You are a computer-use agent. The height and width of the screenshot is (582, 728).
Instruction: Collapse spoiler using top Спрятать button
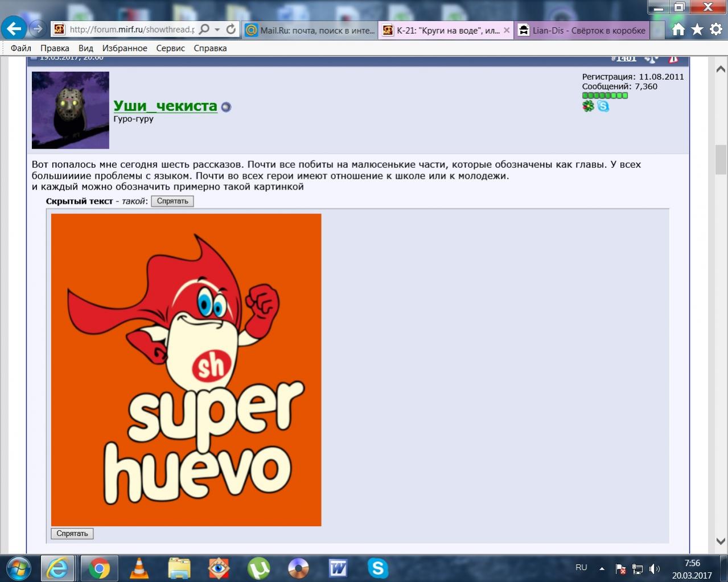[172, 201]
